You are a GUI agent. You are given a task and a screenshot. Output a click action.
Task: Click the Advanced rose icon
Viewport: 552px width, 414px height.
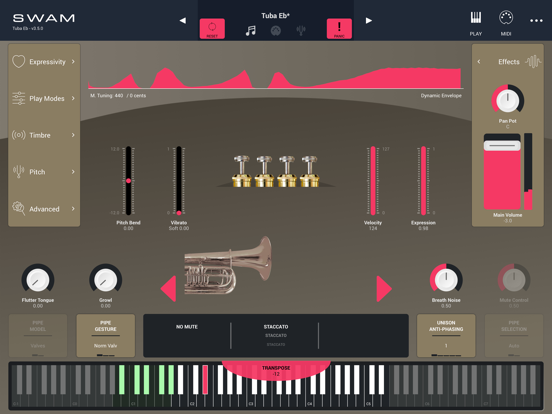19,208
